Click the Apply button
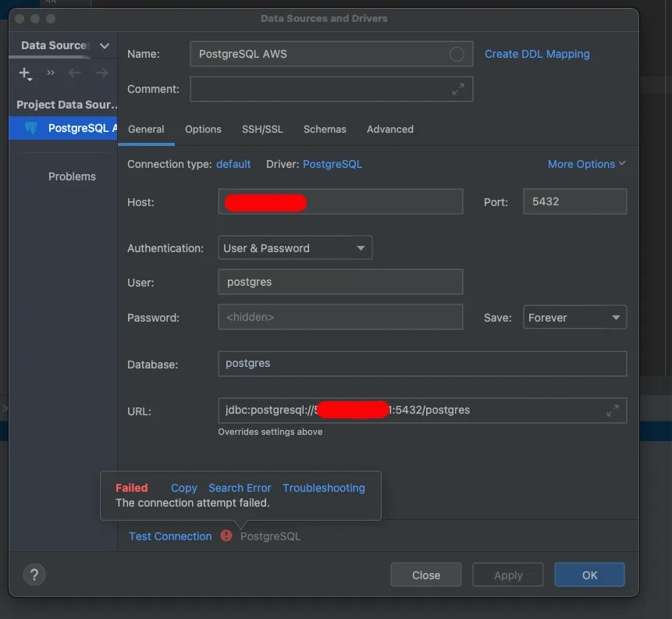The image size is (672, 619). pos(508,575)
